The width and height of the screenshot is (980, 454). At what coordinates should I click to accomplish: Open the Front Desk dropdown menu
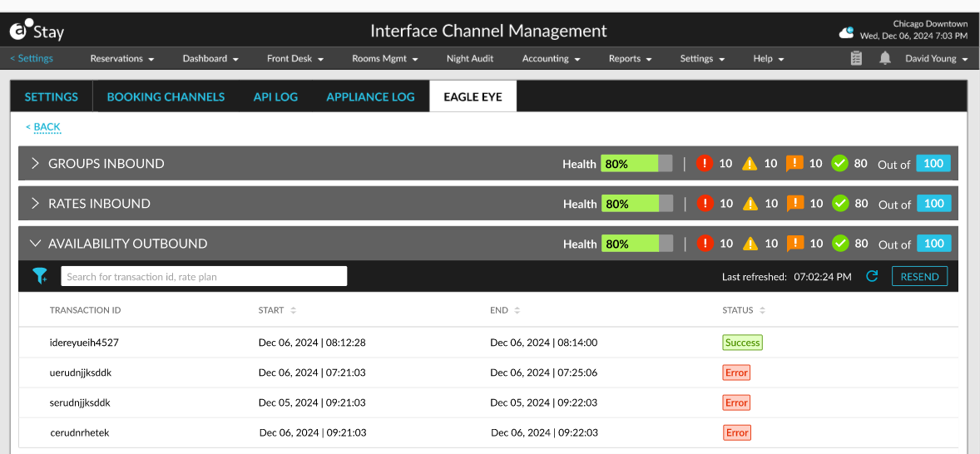[x=295, y=59]
